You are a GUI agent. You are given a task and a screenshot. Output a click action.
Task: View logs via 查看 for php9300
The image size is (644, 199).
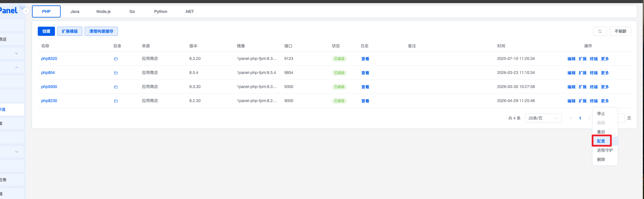pyautogui.click(x=365, y=87)
